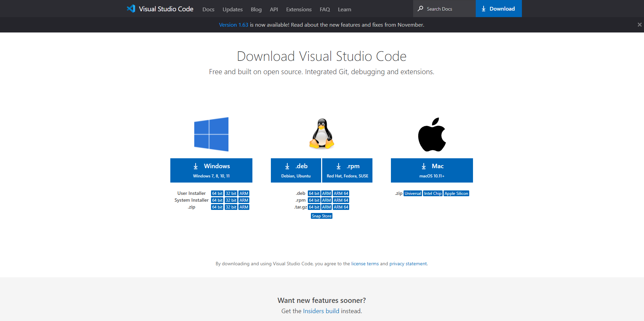The image size is (644, 321).
Task: Download Mac .zip Apple Silicon
Action: coord(456,193)
